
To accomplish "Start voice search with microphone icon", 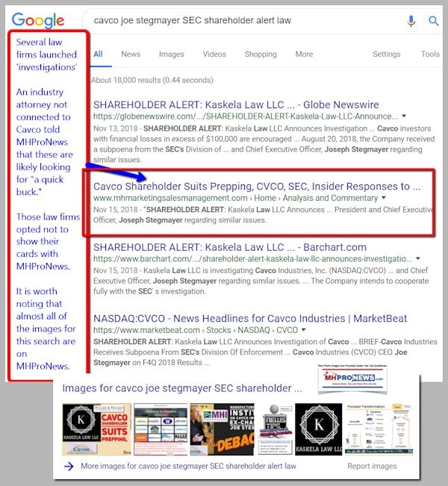I will coord(411,21).
